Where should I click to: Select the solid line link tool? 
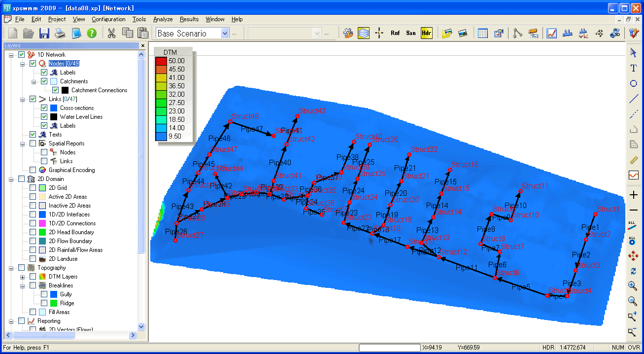point(634,99)
